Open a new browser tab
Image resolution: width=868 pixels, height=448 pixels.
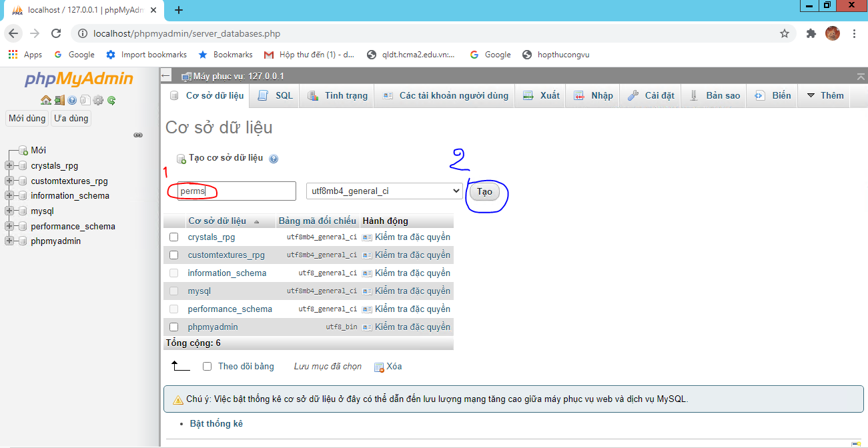pyautogui.click(x=179, y=10)
